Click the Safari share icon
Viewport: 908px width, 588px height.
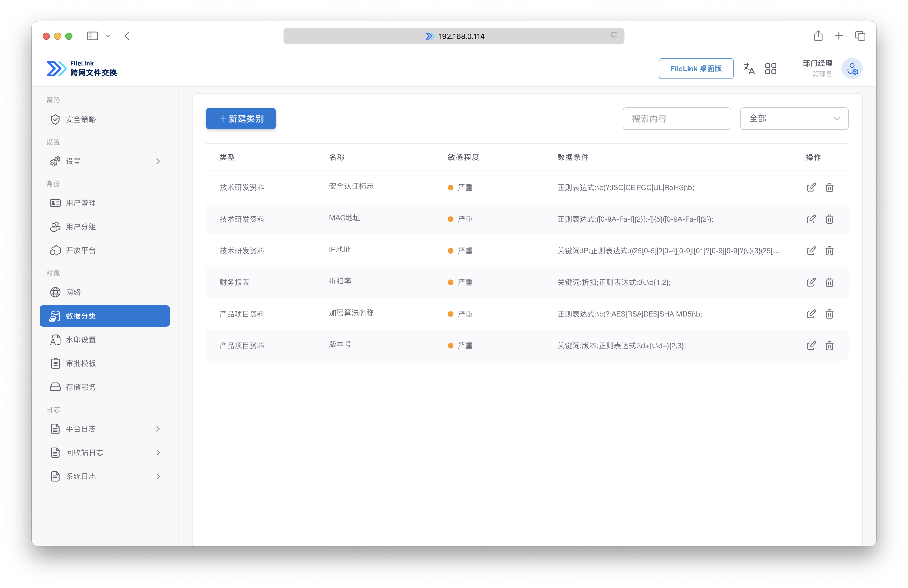point(818,36)
